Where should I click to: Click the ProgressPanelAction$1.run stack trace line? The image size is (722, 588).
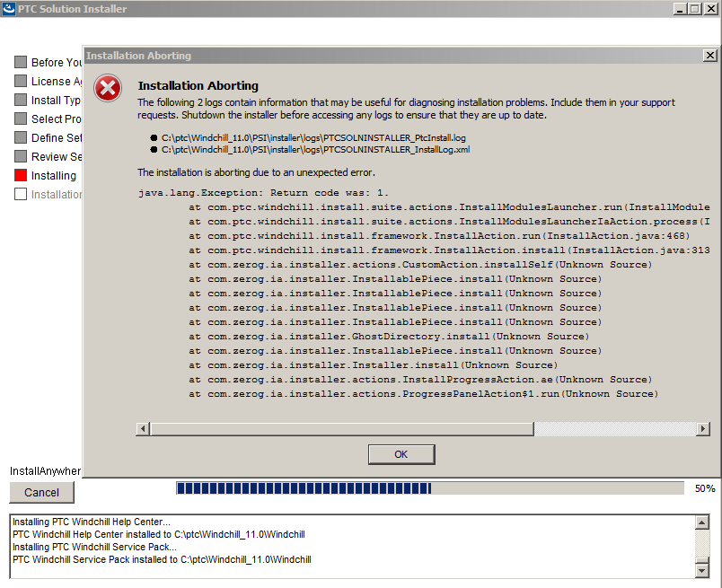click(424, 394)
